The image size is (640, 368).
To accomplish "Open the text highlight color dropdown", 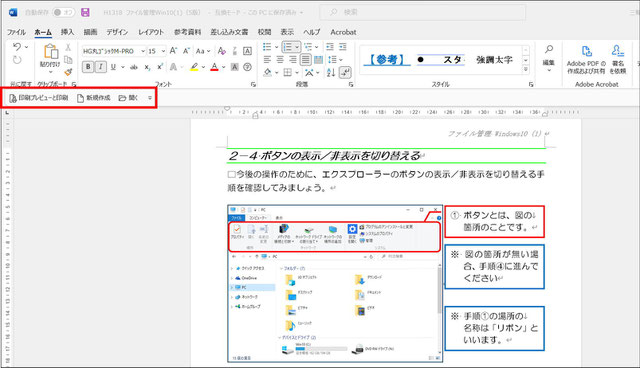I will [x=203, y=67].
